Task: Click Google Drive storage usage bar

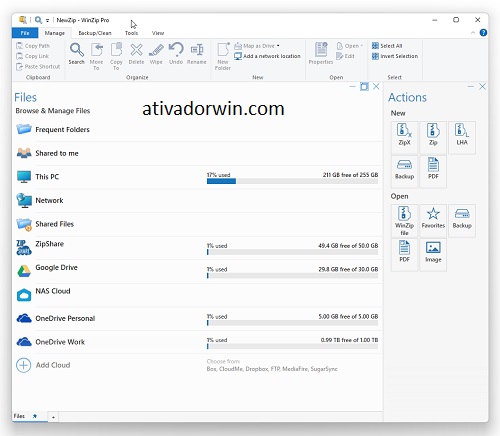Action: [x=292, y=276]
